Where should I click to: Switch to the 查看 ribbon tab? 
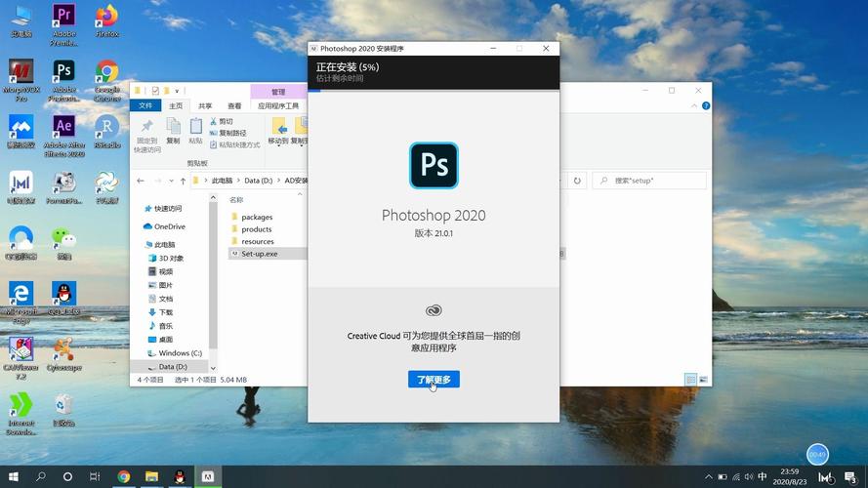(x=234, y=105)
